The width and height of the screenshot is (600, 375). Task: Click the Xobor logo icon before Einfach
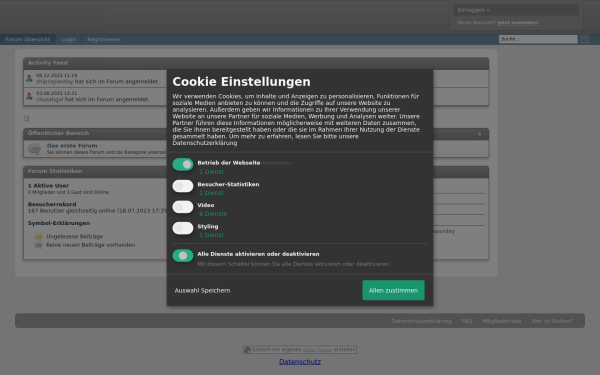[248, 350]
